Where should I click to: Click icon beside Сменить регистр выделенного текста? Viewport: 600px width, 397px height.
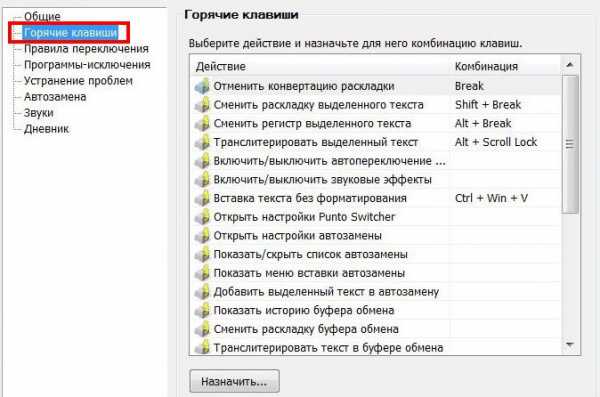[202, 124]
